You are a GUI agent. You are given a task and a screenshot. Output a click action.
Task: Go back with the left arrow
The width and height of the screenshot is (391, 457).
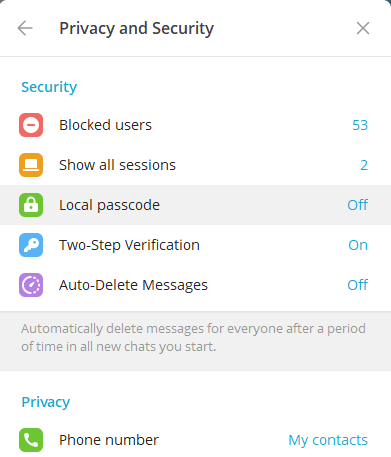pyautogui.click(x=25, y=28)
